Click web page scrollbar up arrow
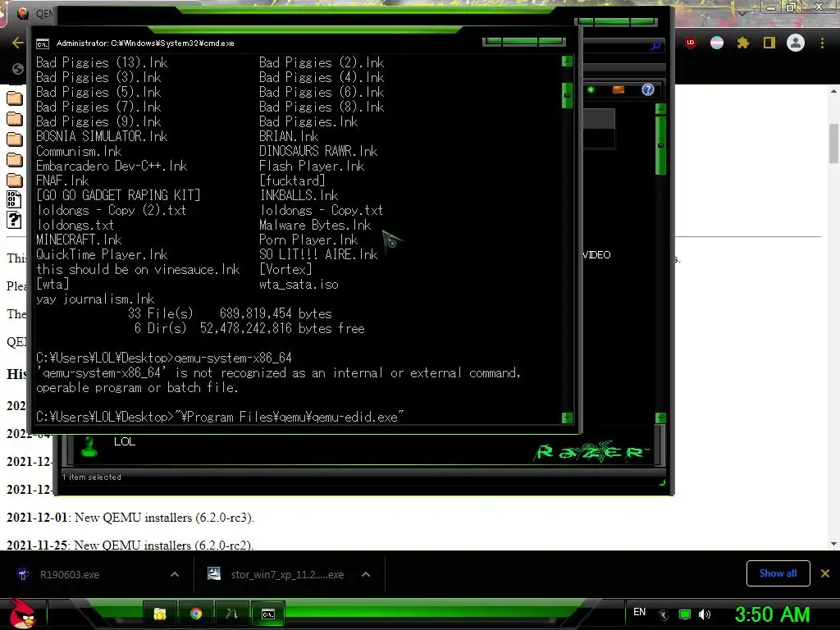The height and width of the screenshot is (630, 840). (x=833, y=91)
